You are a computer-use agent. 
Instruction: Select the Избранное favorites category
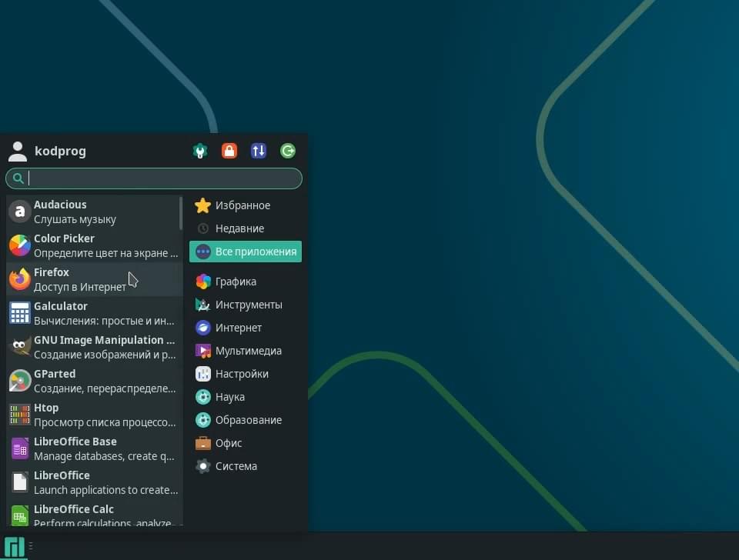pos(246,205)
